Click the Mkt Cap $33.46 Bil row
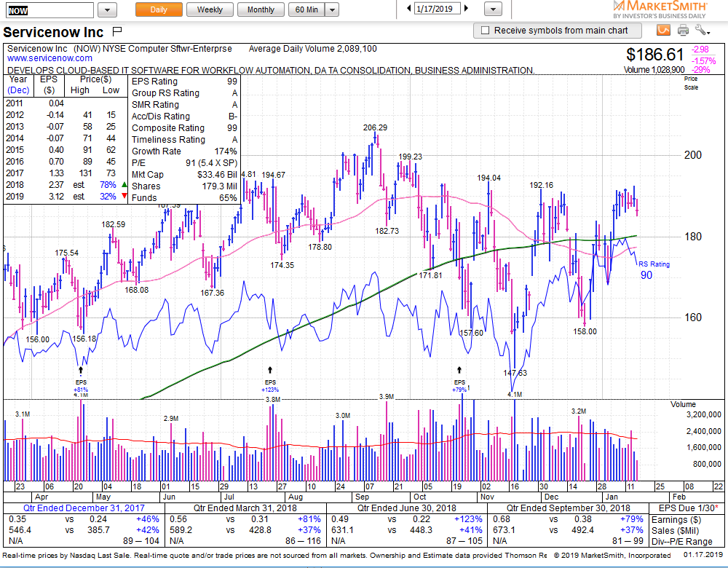Screen dimensions: 728x568 click(x=184, y=175)
